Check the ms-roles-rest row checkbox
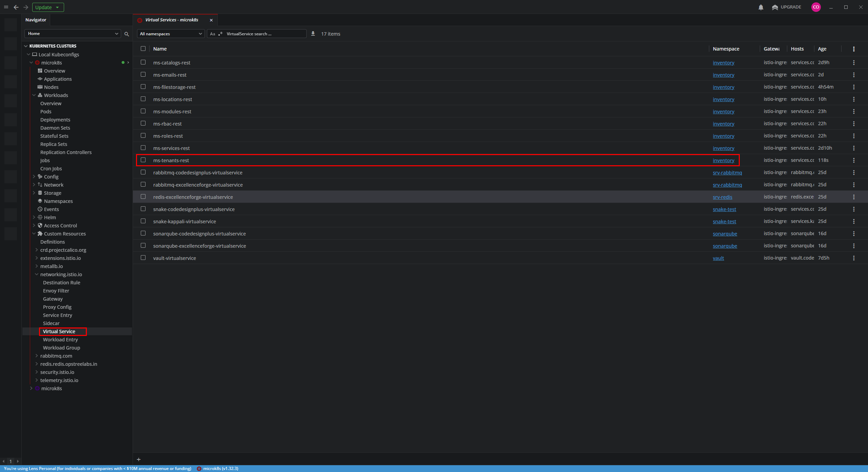This screenshot has height=472, width=868. [143, 135]
